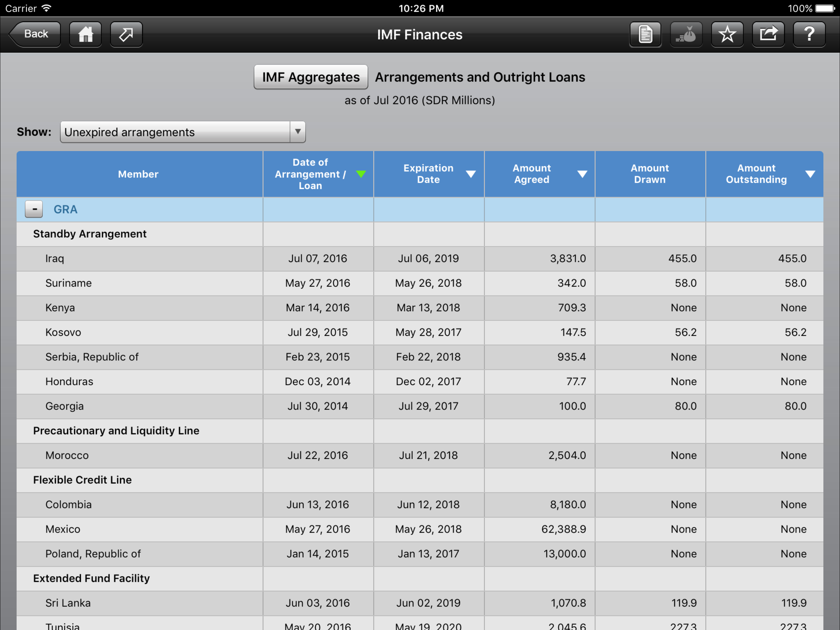Select Sri Lanka's 119.9 amount outstanding

click(794, 604)
